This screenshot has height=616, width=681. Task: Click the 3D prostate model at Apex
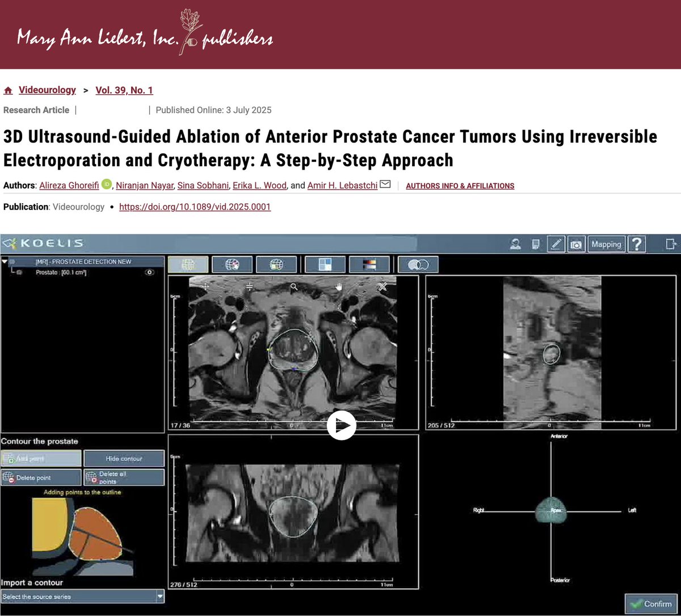(x=550, y=510)
